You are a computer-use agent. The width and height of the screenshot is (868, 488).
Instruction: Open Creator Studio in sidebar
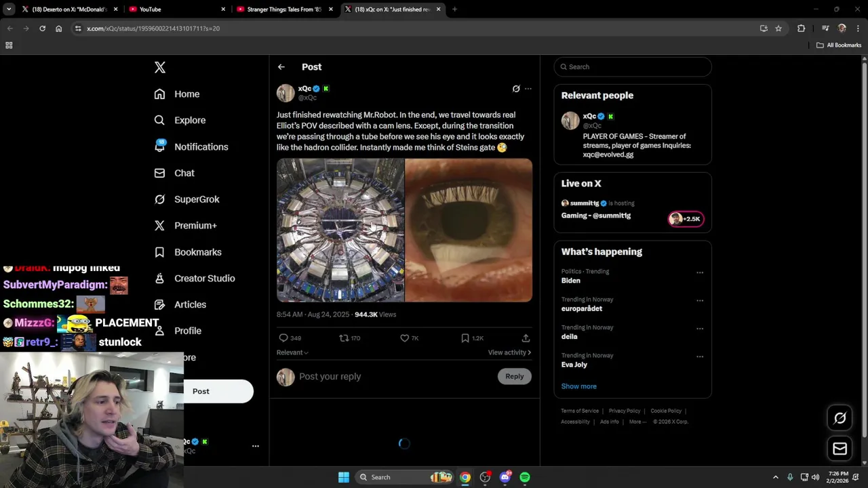[195, 279]
